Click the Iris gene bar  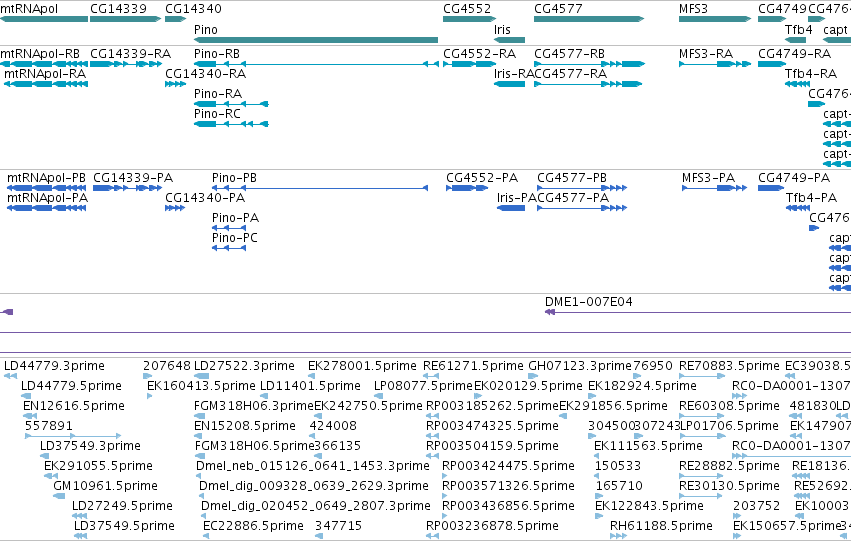coord(509,40)
